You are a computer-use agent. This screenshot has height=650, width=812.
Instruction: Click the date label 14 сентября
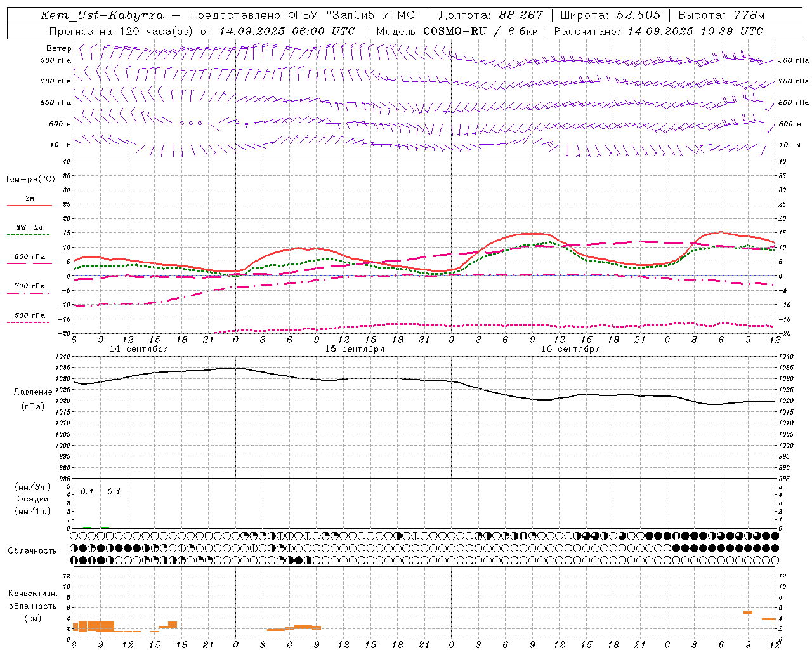(139, 349)
